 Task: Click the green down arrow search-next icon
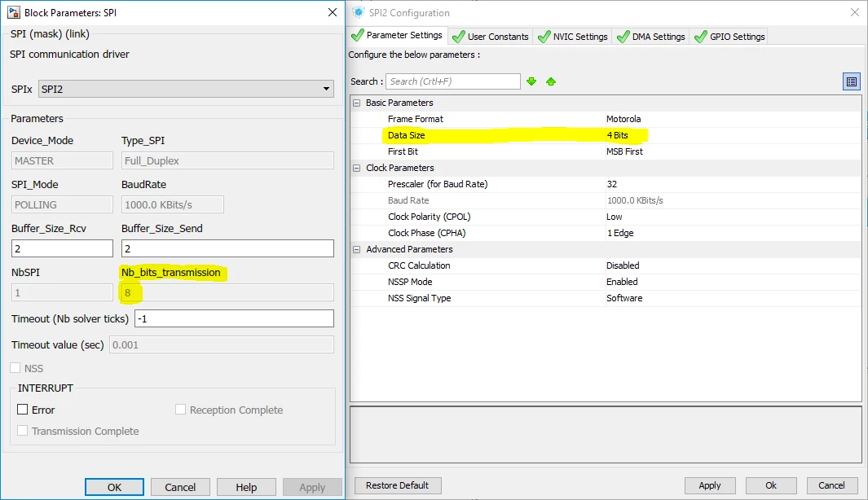(531, 81)
